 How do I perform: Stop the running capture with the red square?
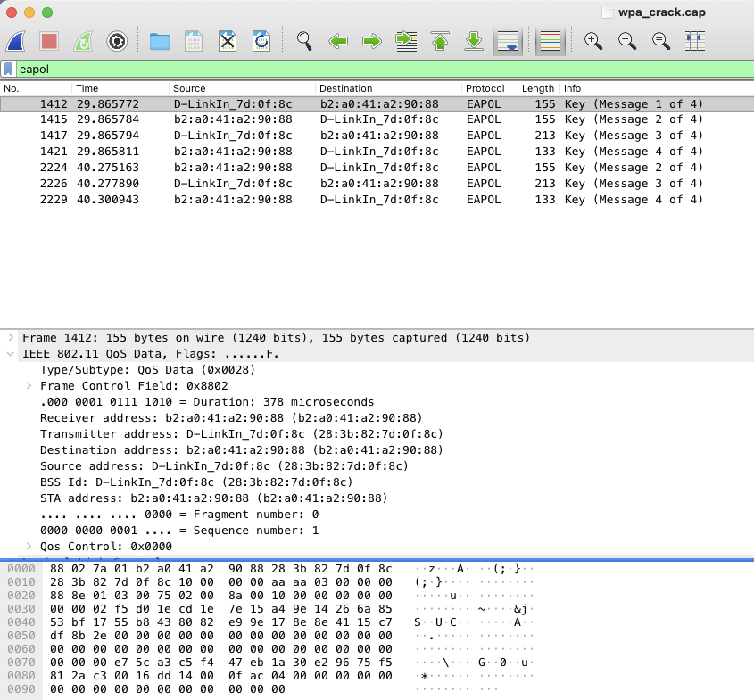[x=50, y=41]
